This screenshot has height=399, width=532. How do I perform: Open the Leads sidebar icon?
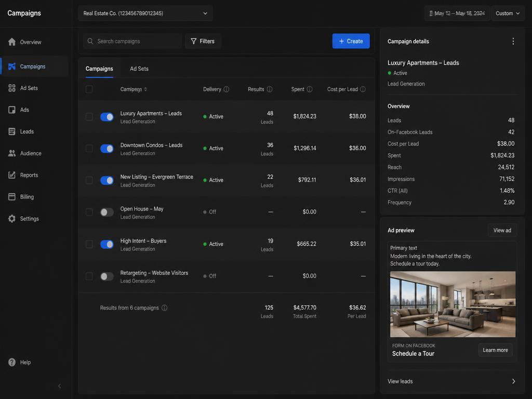(x=12, y=131)
